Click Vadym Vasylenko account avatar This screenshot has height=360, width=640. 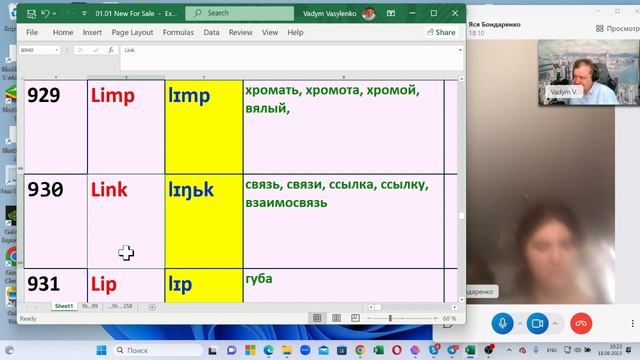pos(369,13)
